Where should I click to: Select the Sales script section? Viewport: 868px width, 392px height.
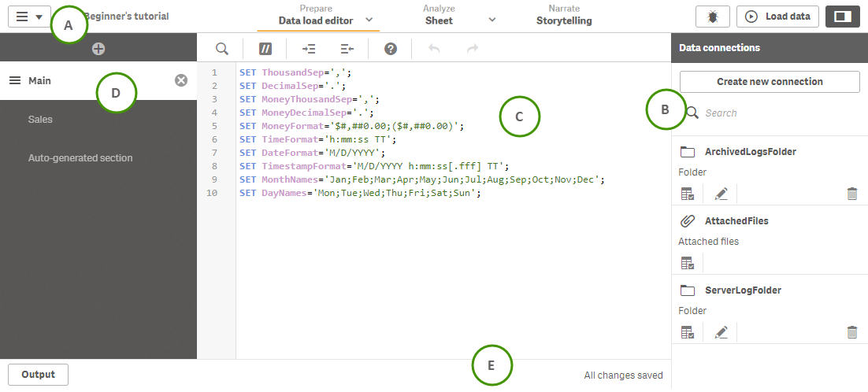40,120
